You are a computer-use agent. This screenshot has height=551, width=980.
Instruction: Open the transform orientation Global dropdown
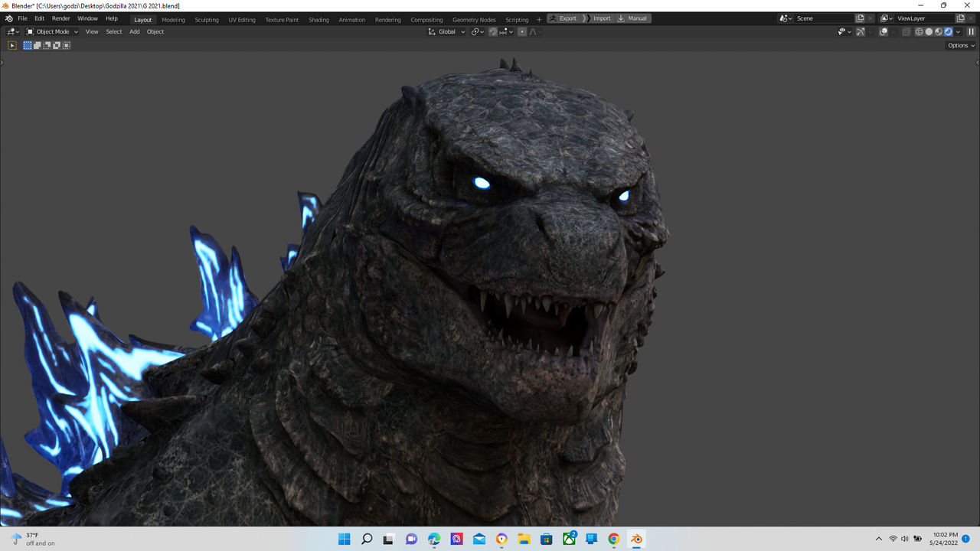pos(449,31)
